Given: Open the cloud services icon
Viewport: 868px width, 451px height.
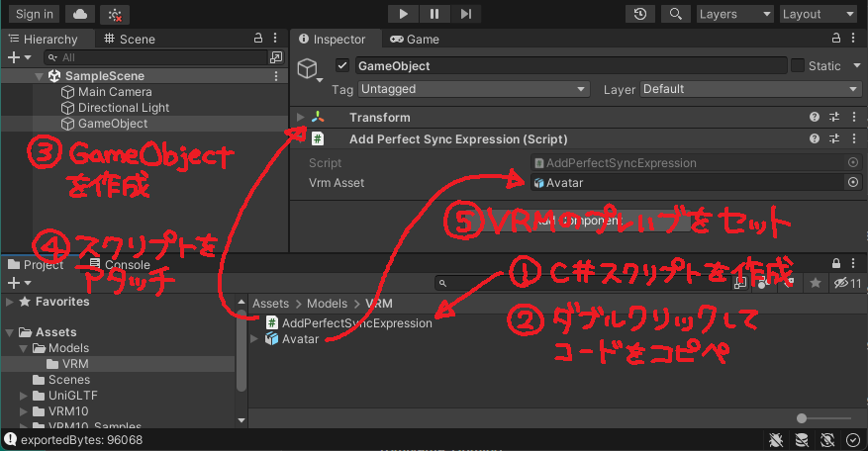Looking at the screenshot, I should coord(80,14).
